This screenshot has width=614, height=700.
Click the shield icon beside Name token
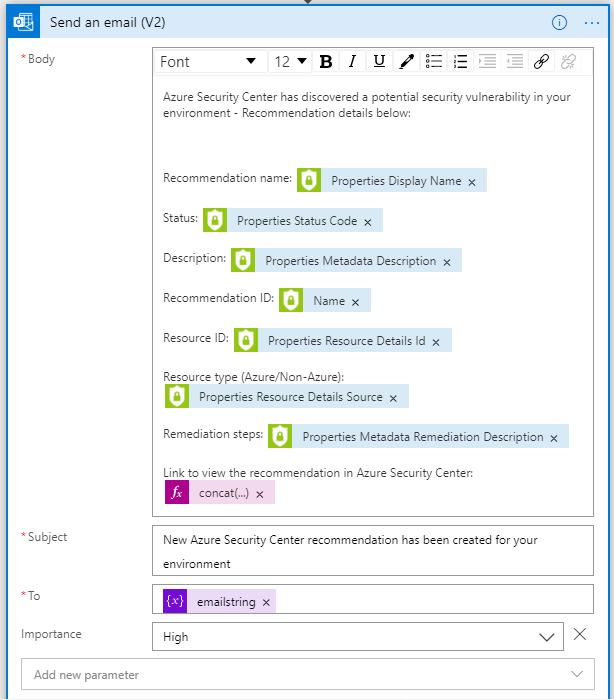[x=291, y=300]
